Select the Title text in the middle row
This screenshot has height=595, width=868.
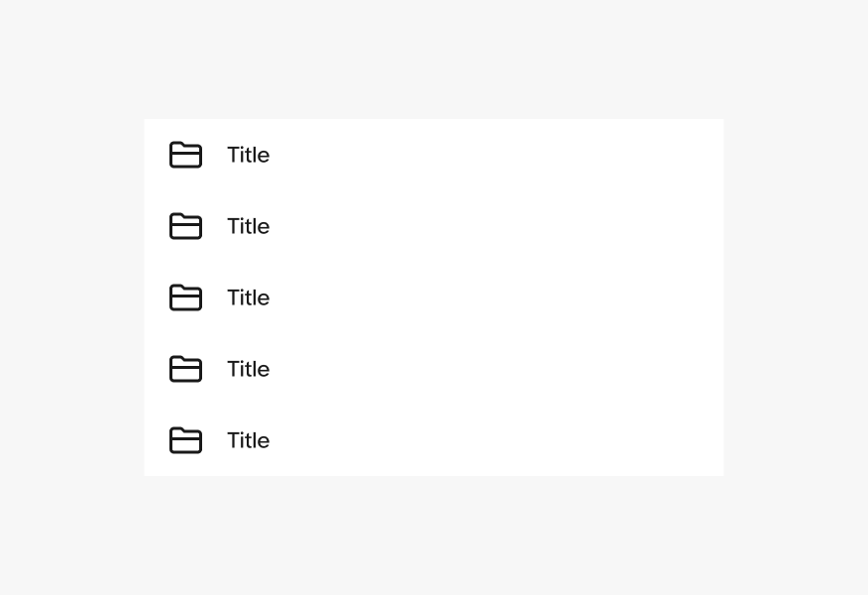248,297
